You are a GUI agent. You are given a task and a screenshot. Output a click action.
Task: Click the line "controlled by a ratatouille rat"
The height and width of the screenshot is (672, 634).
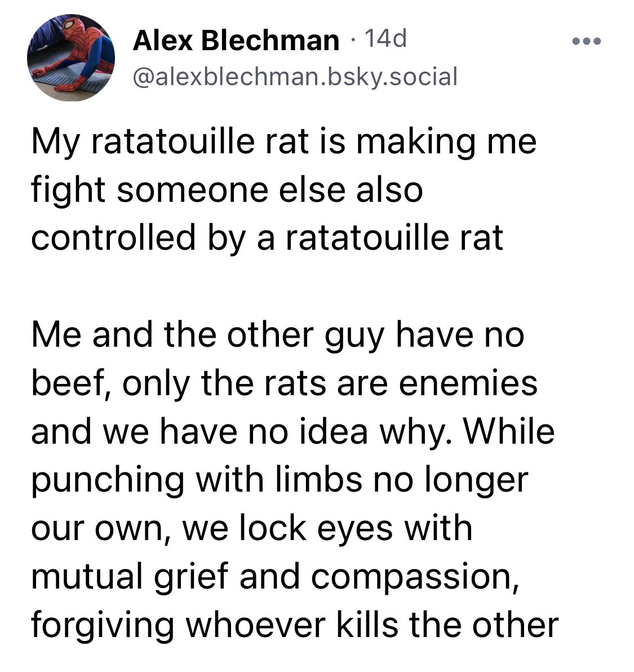coord(267,237)
